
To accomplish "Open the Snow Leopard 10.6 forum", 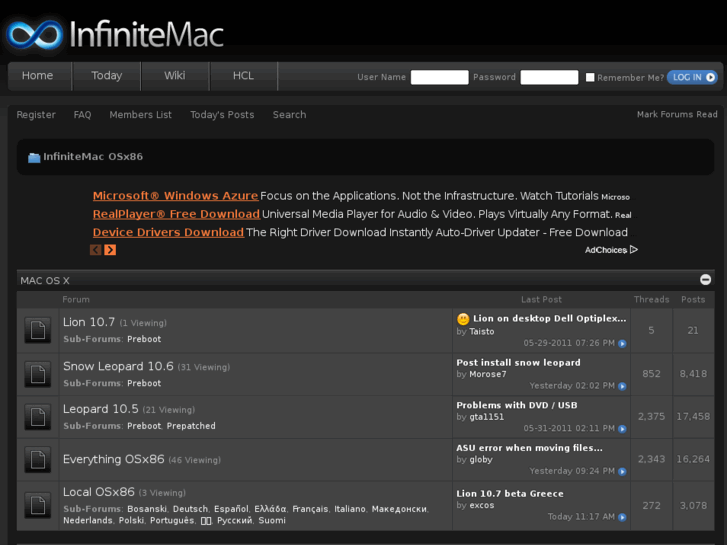I will (118, 366).
